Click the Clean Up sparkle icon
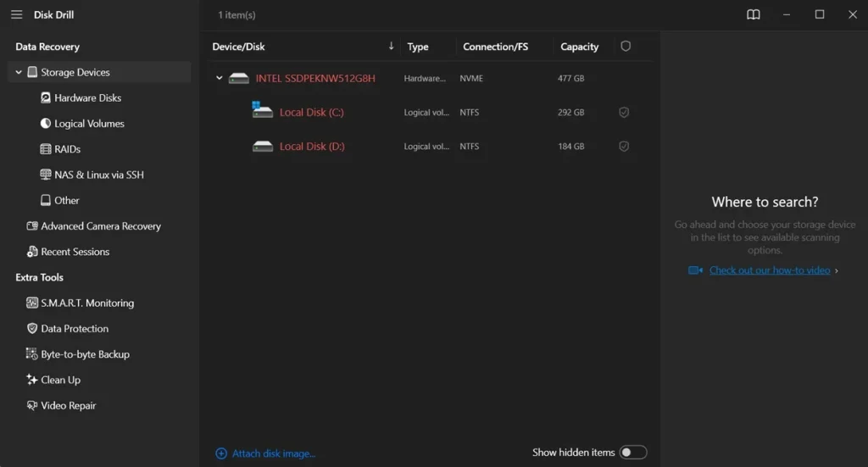This screenshot has width=868, height=467. click(31, 380)
